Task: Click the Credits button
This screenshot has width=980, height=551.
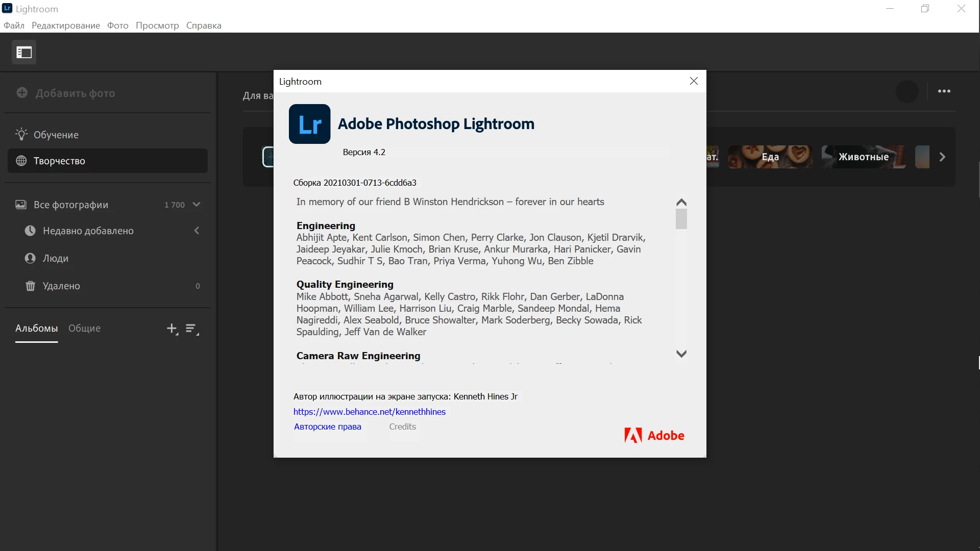Action: click(402, 427)
